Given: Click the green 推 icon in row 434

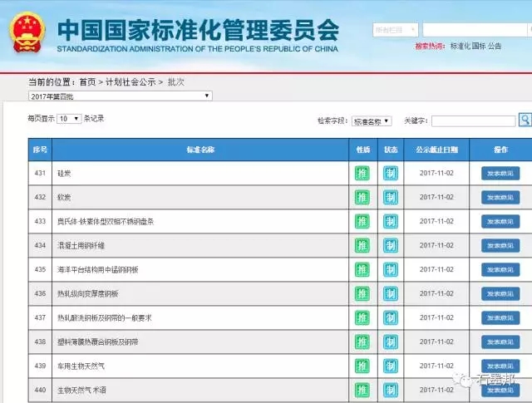Looking at the screenshot, I should tap(362, 245).
